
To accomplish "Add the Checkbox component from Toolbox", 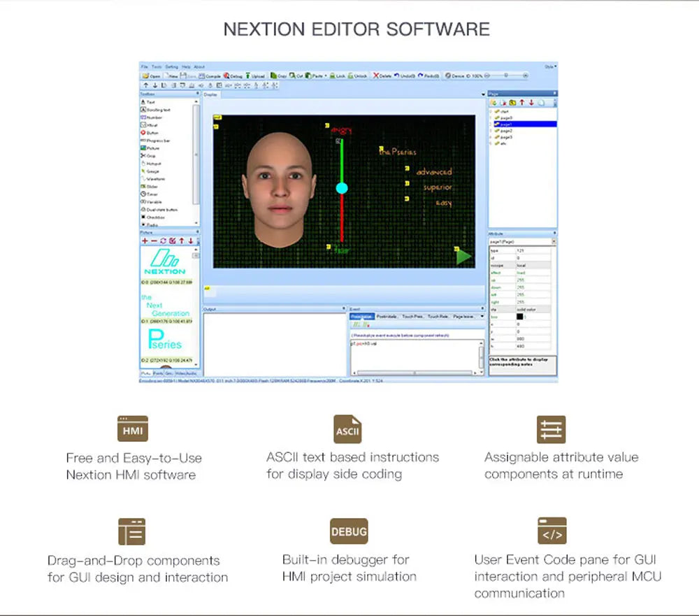I will (x=152, y=217).
